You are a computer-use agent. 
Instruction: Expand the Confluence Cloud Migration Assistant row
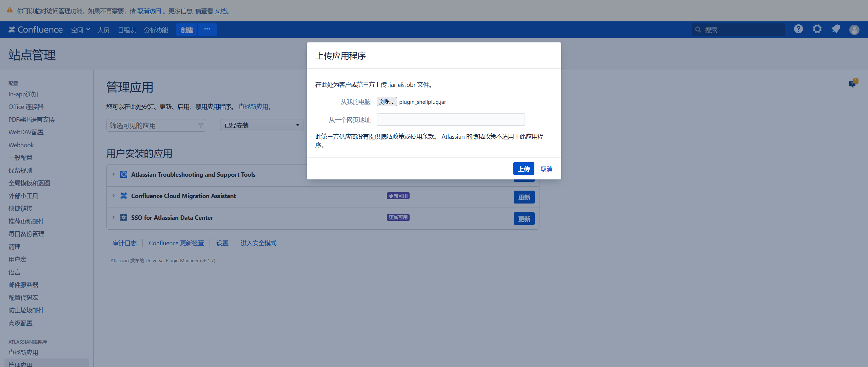(x=114, y=196)
